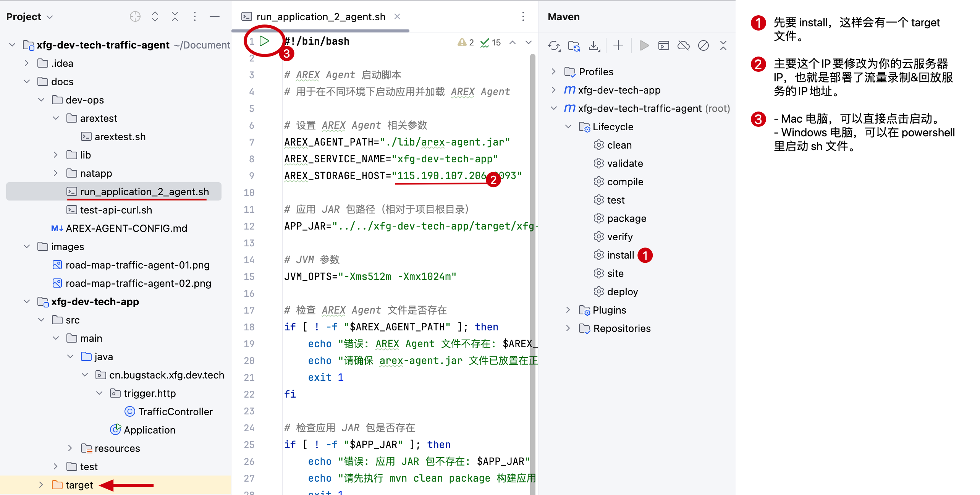
Task: Open the Project view dropdown menu
Action: click(x=49, y=16)
